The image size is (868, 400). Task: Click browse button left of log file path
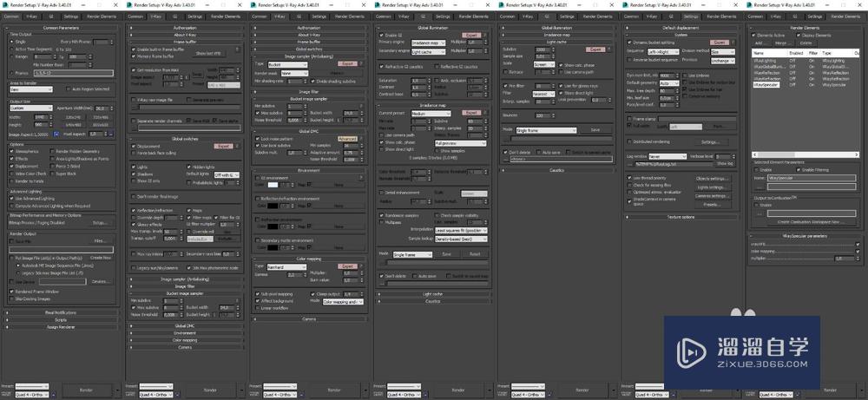click(630, 164)
